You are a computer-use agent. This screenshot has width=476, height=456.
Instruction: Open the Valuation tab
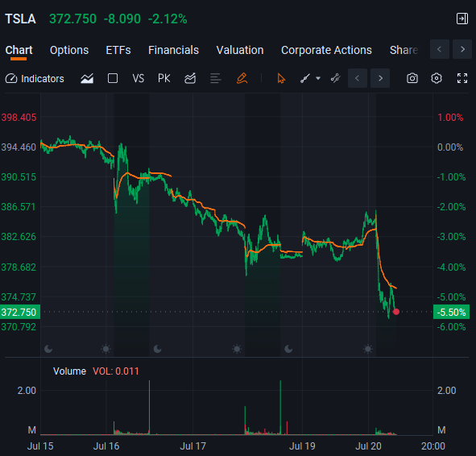point(240,50)
